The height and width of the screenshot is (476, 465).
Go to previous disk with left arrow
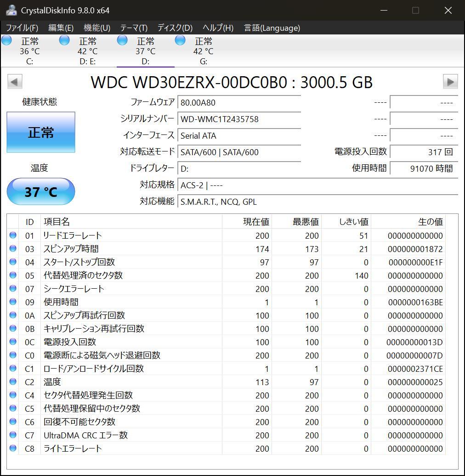(15, 82)
